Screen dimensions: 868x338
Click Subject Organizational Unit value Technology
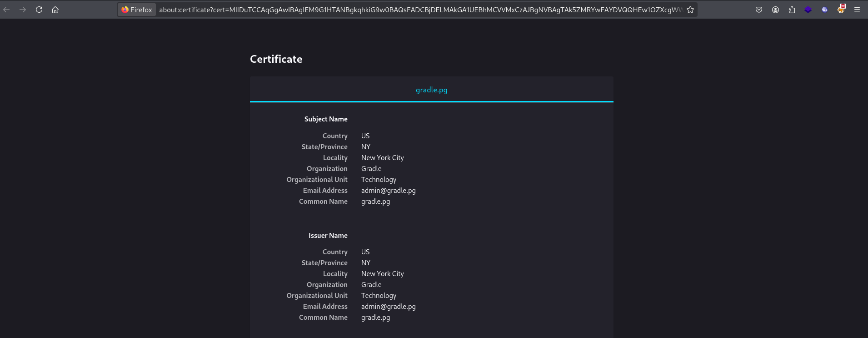(379, 180)
